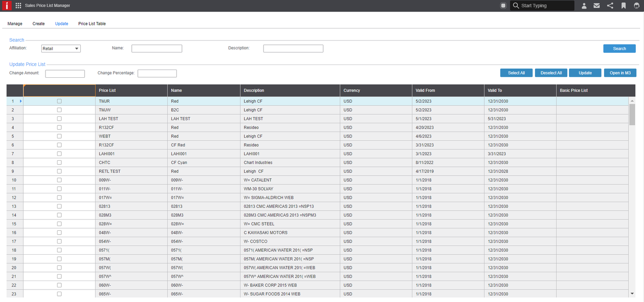Click the 'W- COSTCO' description cell
This screenshot has width=644, height=302.
click(x=290, y=241)
